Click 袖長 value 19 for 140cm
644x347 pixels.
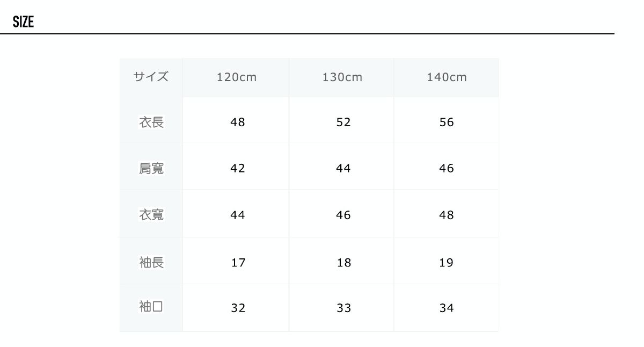tap(447, 263)
